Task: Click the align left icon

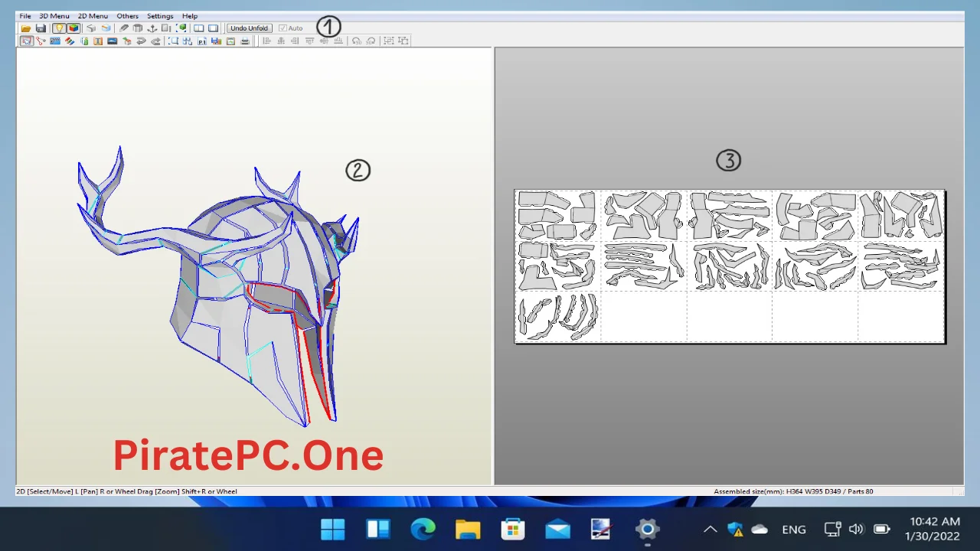Action: tap(266, 41)
